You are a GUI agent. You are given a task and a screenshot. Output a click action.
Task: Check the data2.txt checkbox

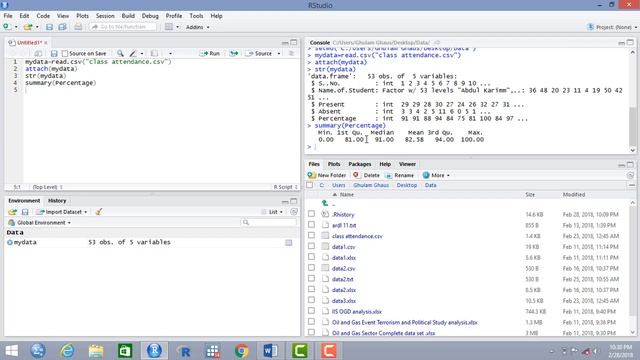point(311,279)
